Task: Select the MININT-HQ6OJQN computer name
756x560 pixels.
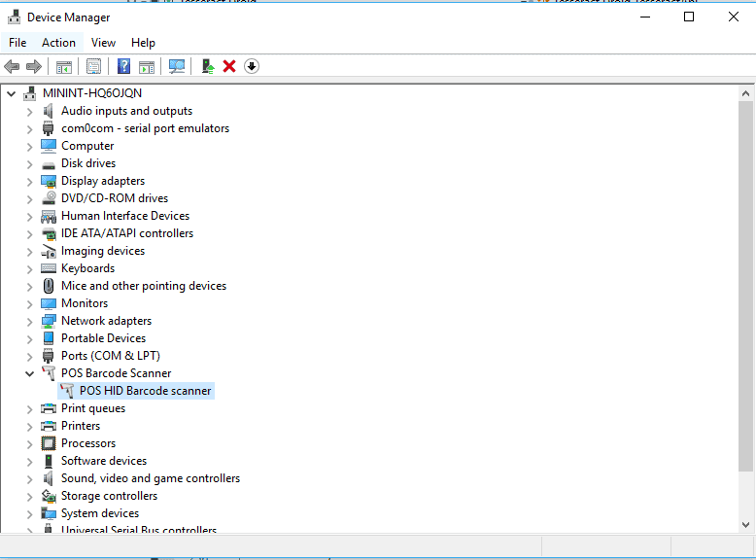Action: coord(92,93)
